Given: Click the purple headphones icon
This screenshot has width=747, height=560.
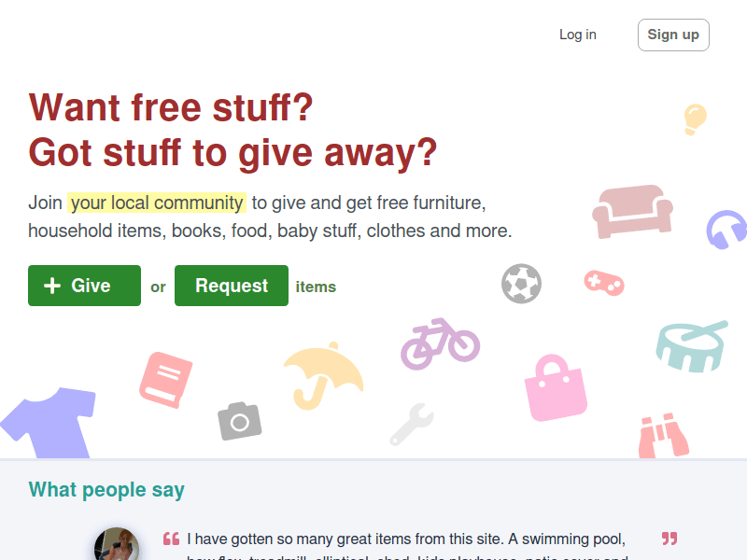Looking at the screenshot, I should coord(726,230).
